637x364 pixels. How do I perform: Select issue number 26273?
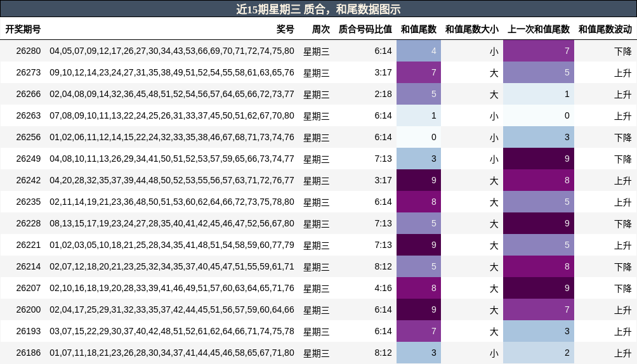(x=29, y=73)
